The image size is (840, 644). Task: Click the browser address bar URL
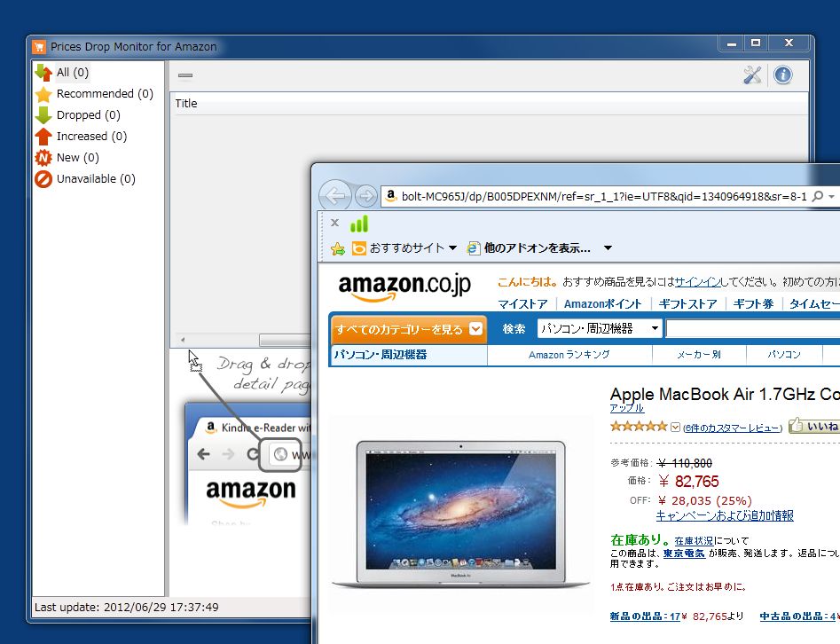point(604,197)
